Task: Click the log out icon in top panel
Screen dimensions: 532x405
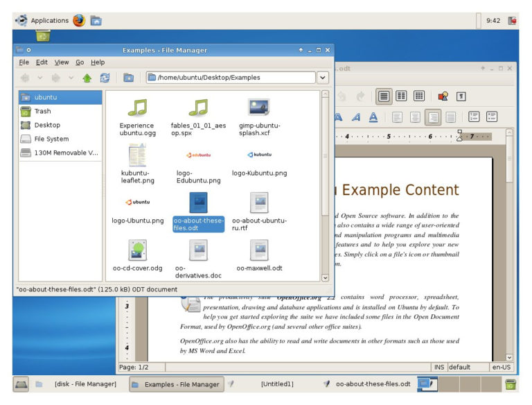Action: (x=512, y=21)
